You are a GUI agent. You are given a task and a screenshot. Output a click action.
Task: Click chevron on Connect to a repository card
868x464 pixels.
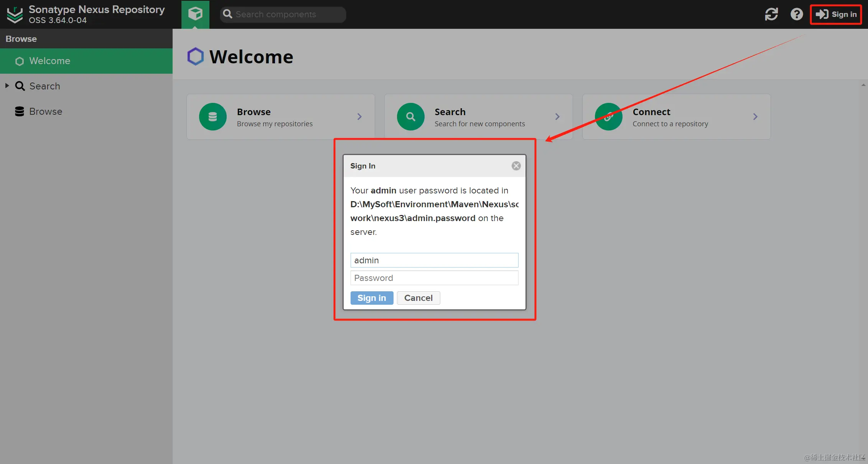coord(755,117)
